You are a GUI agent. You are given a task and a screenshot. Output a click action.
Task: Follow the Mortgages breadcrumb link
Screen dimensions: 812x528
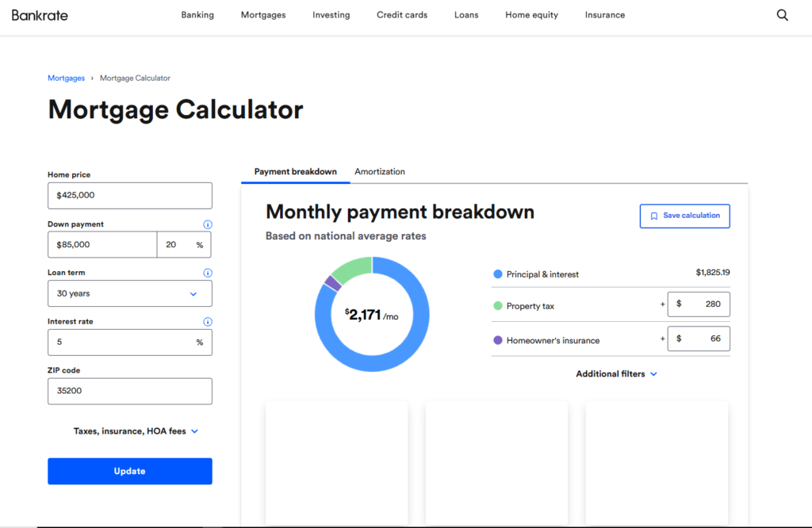point(66,78)
